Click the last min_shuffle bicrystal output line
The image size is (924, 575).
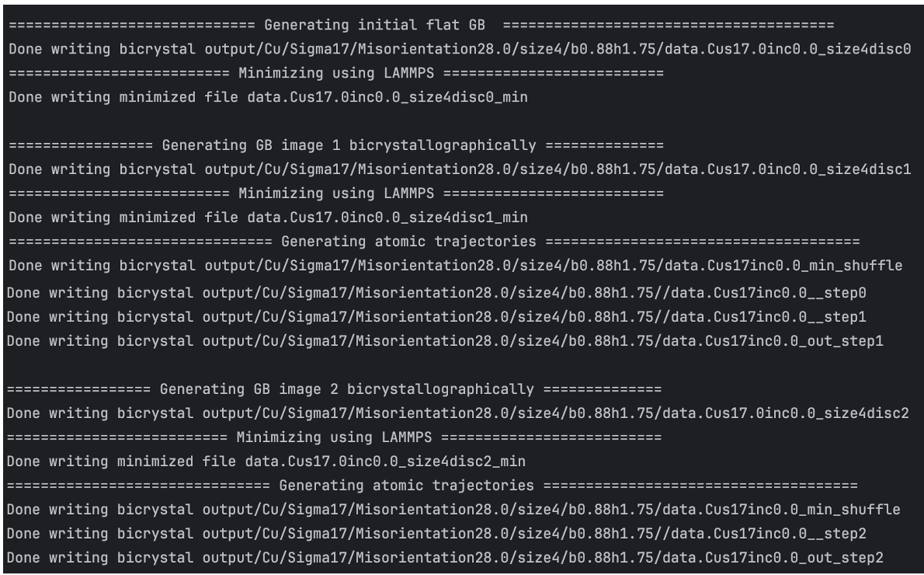[453, 510]
